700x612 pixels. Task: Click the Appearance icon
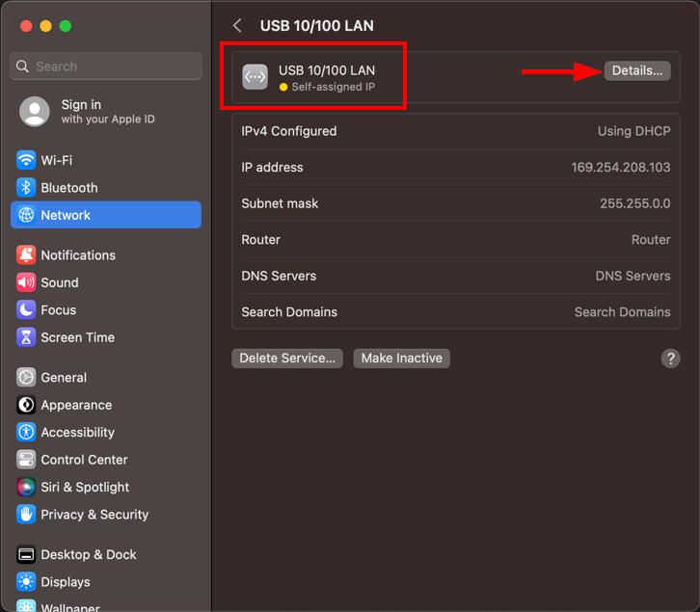tap(26, 405)
